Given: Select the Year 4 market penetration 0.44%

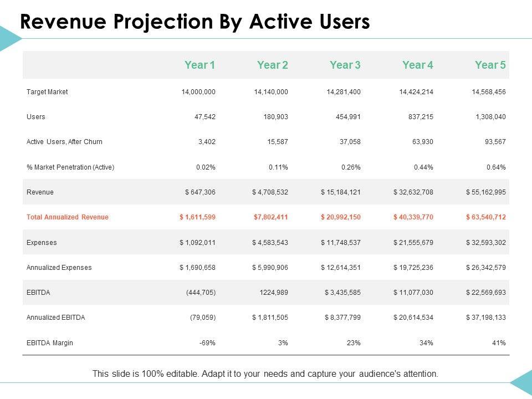Looking at the screenshot, I should click(x=423, y=167).
